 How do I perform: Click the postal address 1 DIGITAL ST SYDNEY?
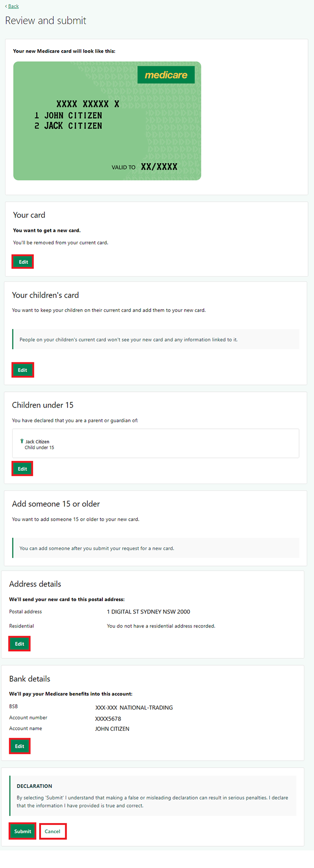coord(148,612)
